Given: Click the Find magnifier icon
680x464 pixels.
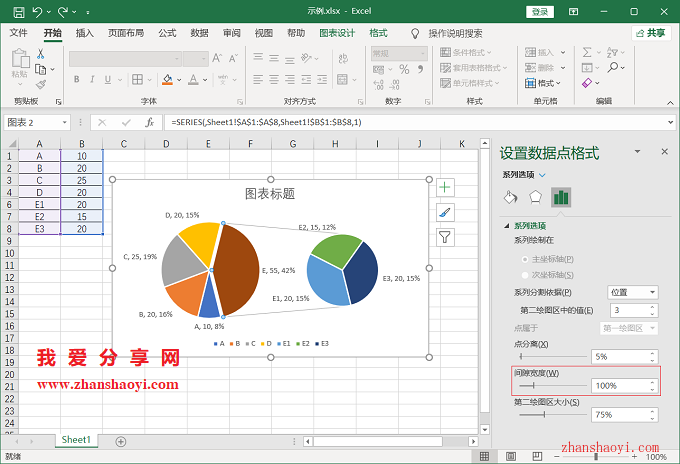Looking at the screenshot, I should (613, 68).
